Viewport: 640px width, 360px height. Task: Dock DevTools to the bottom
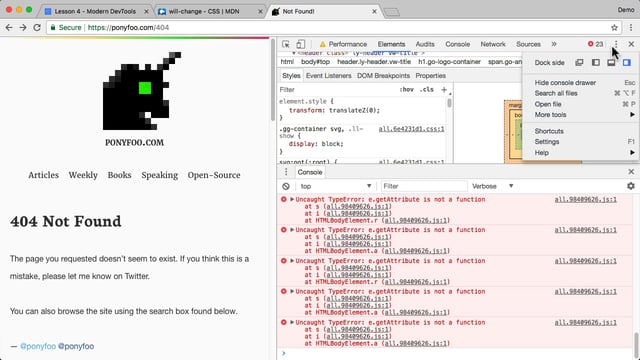pos(611,62)
